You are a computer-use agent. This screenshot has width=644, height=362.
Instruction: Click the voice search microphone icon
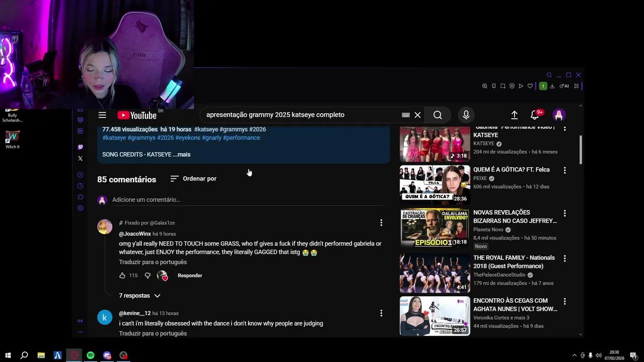(x=466, y=115)
